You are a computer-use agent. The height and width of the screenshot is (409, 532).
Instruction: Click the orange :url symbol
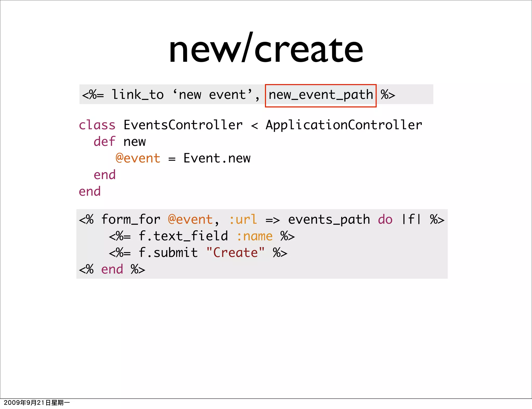coord(243,220)
